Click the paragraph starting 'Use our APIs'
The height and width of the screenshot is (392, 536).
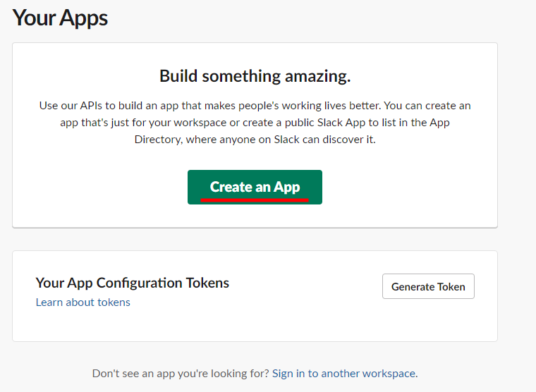255,123
